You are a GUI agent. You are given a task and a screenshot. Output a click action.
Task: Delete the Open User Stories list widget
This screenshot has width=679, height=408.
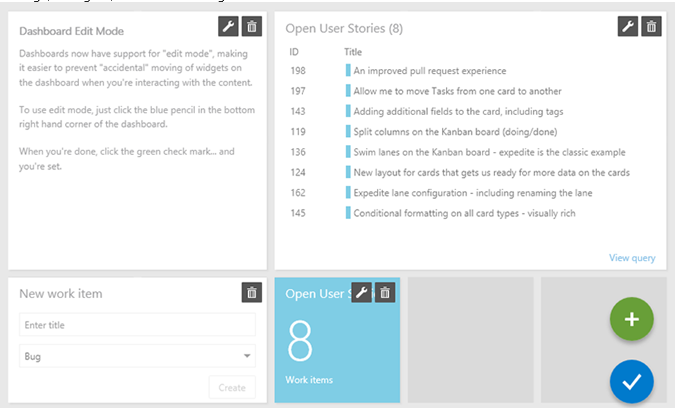pos(651,27)
